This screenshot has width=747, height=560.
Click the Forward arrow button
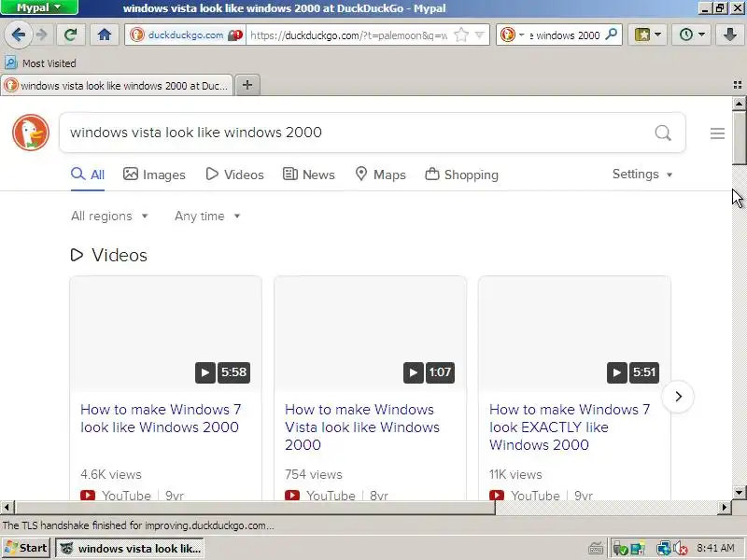(x=42, y=35)
